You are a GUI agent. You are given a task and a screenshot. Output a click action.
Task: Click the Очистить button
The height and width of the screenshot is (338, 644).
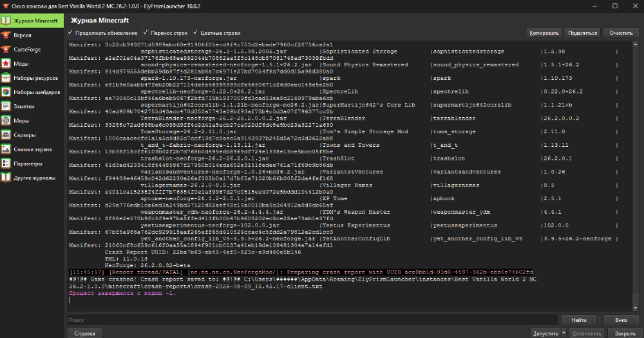pyautogui.click(x=621, y=33)
